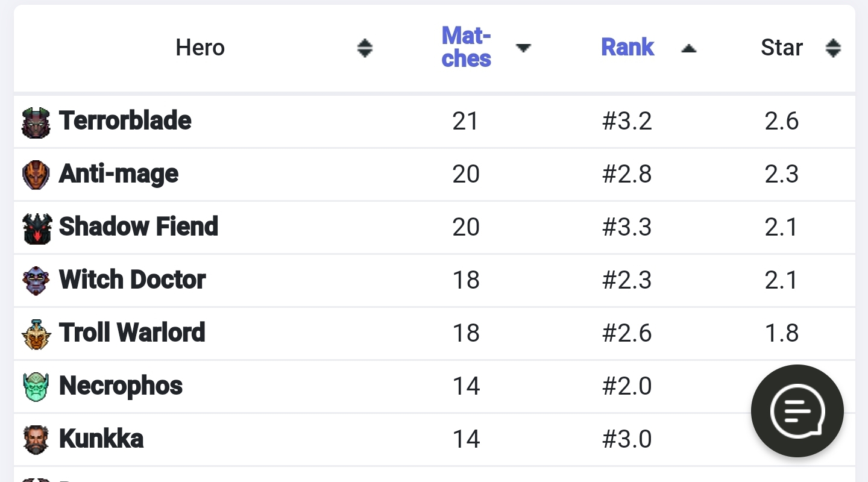Screen dimensions: 868x482
Task: Open the Witch Doctor hero link
Action: (x=133, y=280)
